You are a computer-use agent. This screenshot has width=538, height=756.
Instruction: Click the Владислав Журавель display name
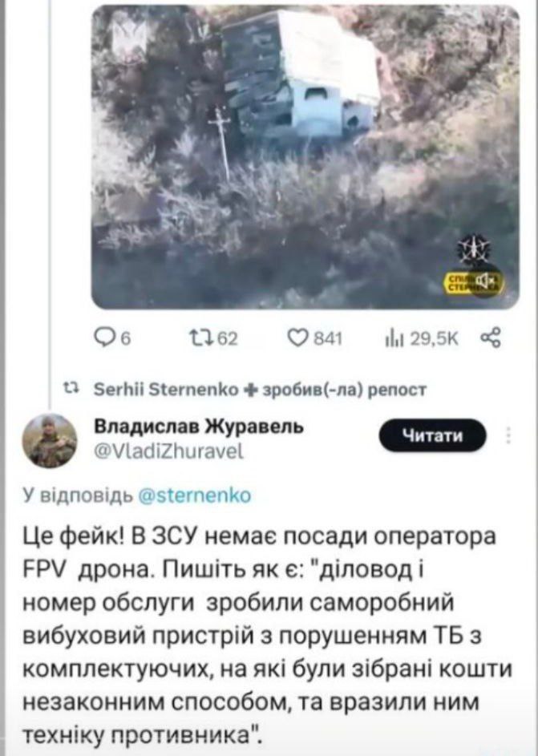click(198, 427)
